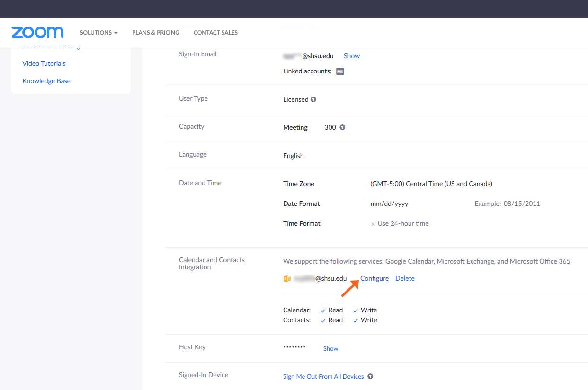The image size is (588, 390).
Task: Select PLANS & PRICING in the navigation
Action: 156,32
